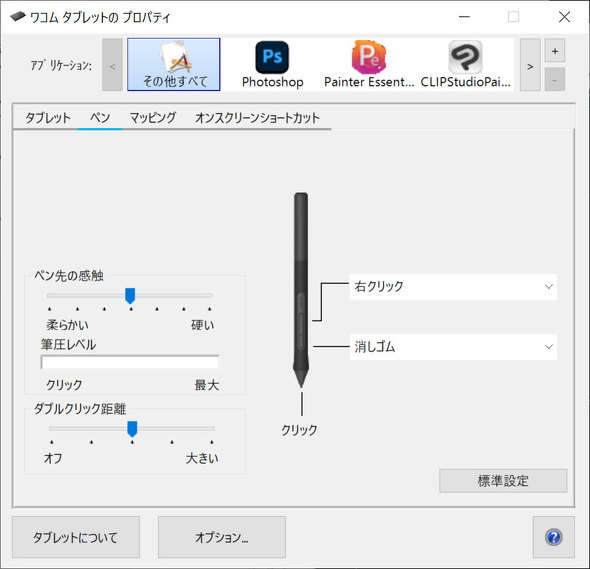Click the 硬い label under tip feel
This screenshot has height=569, width=590.
click(x=203, y=325)
